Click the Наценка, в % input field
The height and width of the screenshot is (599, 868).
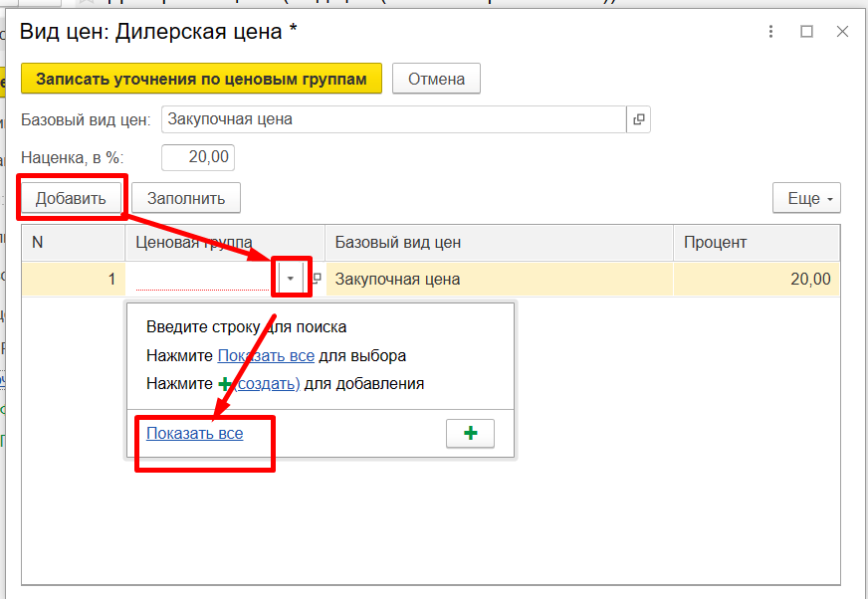click(x=198, y=156)
